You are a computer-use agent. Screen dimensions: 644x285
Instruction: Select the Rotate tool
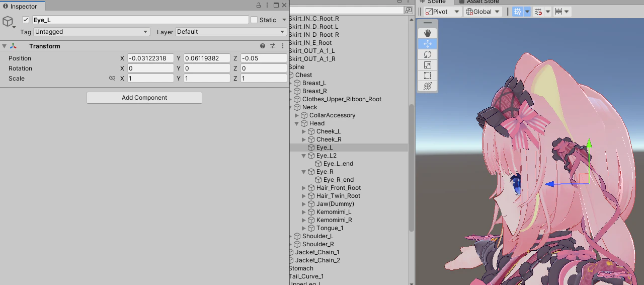point(428,54)
